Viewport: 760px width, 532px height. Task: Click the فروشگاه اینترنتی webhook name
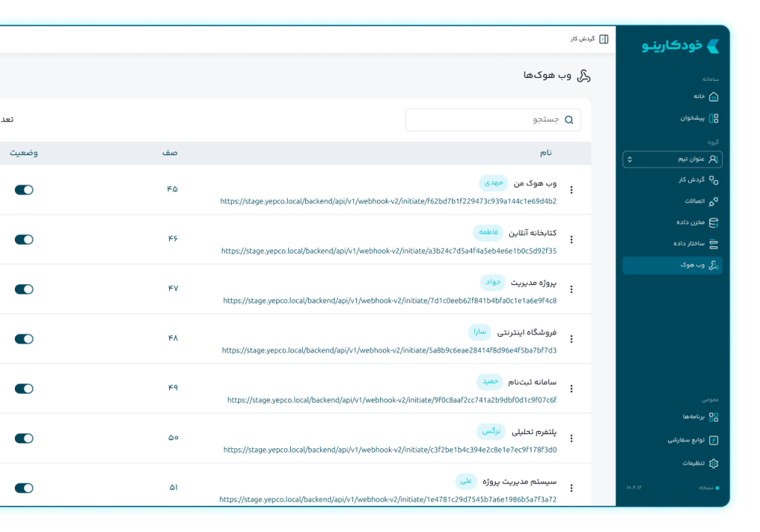click(x=527, y=332)
